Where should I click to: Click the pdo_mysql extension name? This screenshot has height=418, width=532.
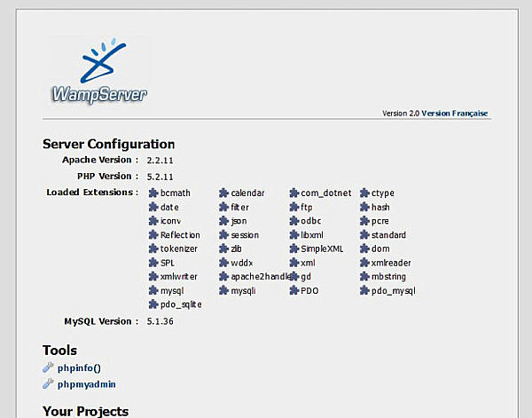393,291
